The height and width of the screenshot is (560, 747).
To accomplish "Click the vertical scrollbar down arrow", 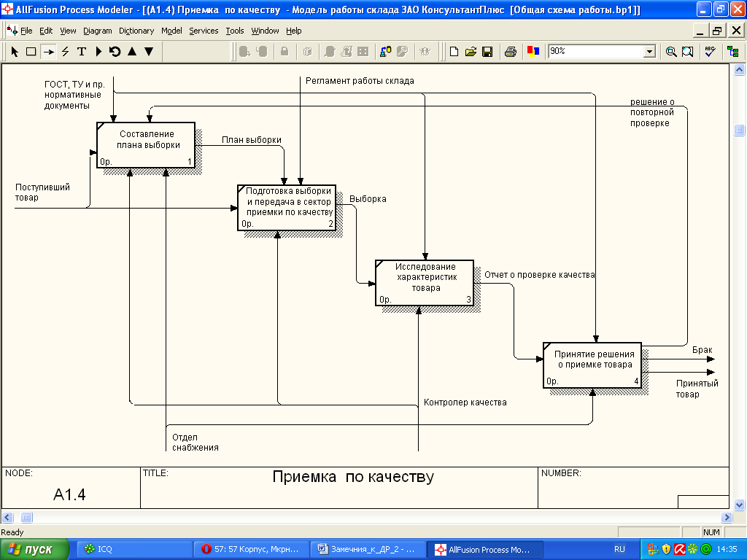I will [739, 505].
